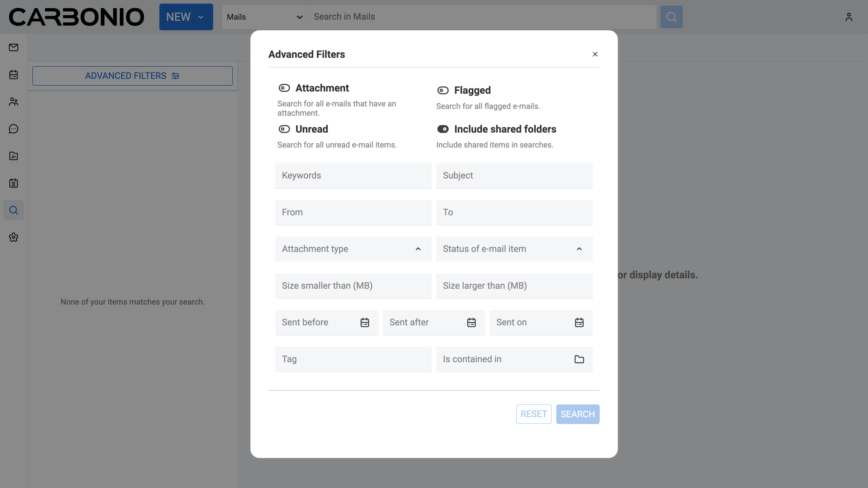This screenshot has height=488, width=868.
Task: Open the Mails sidebar icon
Action: coord(14,47)
